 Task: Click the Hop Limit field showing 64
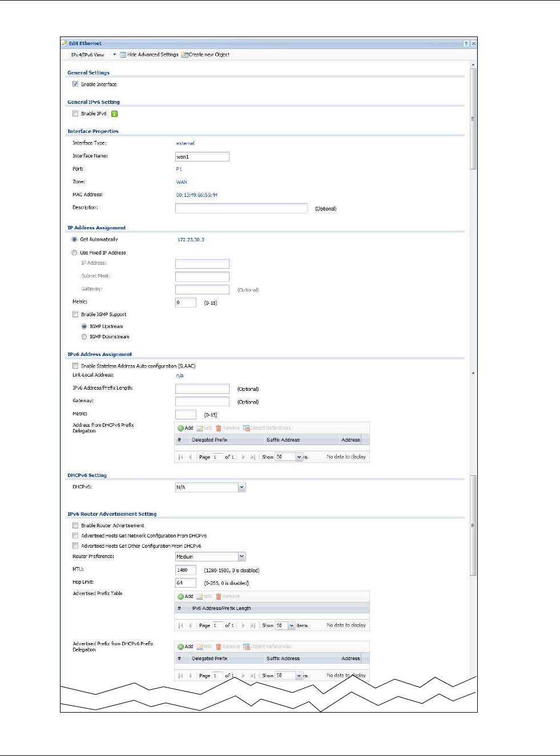click(x=186, y=583)
